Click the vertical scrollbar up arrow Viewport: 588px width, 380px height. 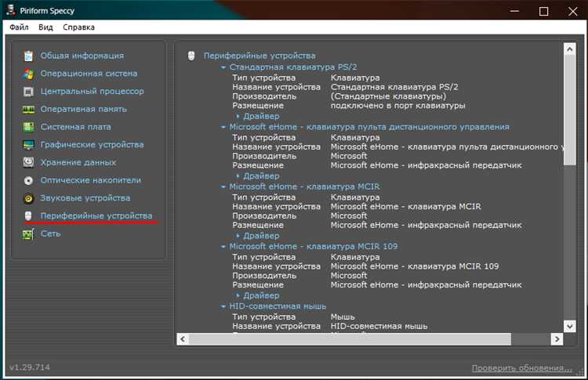570,49
